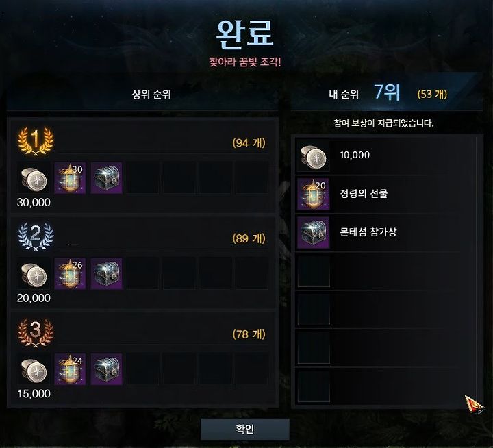Click the 10,000 silver coin reward icon

point(314,156)
